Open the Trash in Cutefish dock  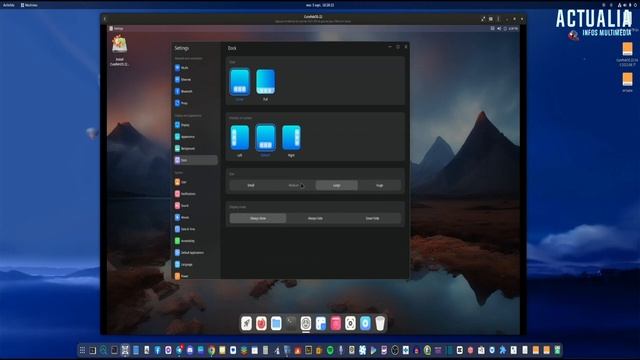(x=380, y=323)
